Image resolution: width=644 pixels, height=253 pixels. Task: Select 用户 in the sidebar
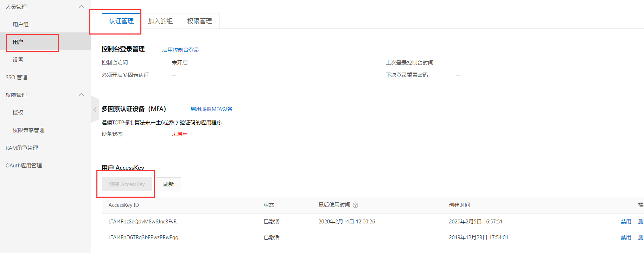(18, 42)
